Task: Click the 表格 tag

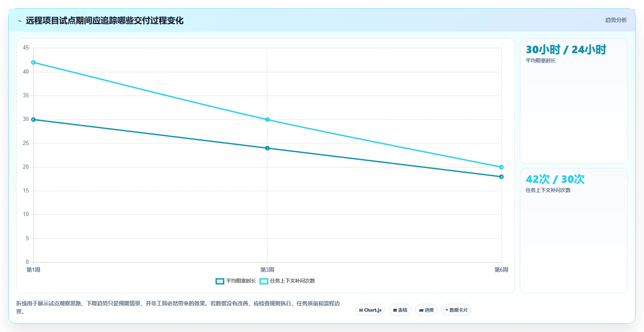Action: click(400, 310)
